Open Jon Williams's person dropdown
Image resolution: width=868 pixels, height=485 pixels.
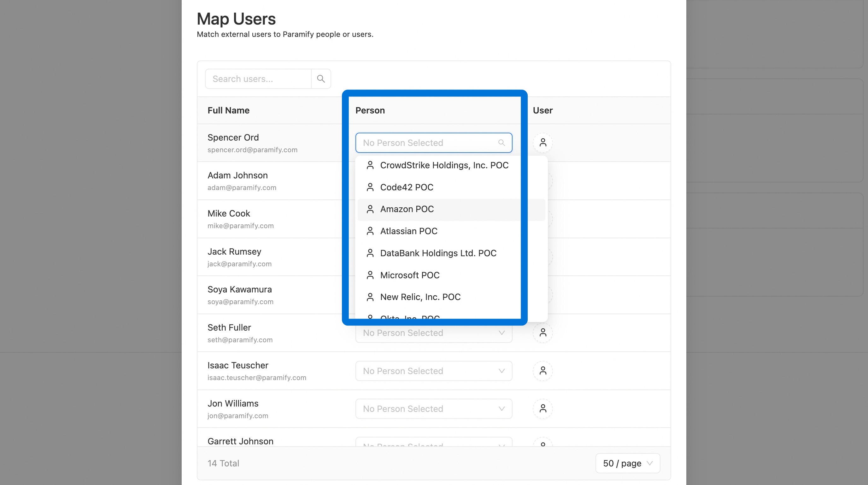point(434,409)
